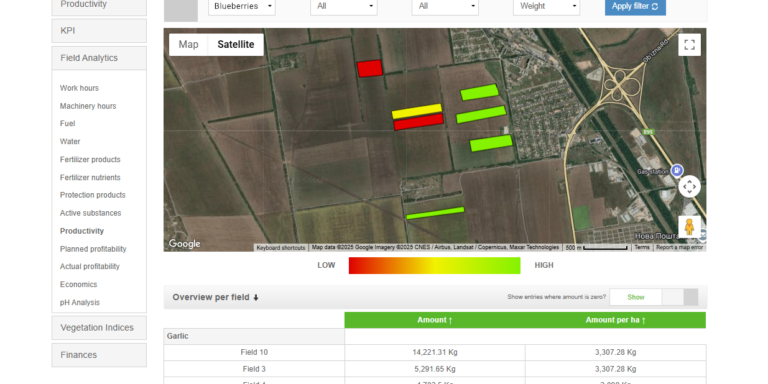Open the second All filter dropdown
Viewport: 768px width, 384px height.
point(445,6)
